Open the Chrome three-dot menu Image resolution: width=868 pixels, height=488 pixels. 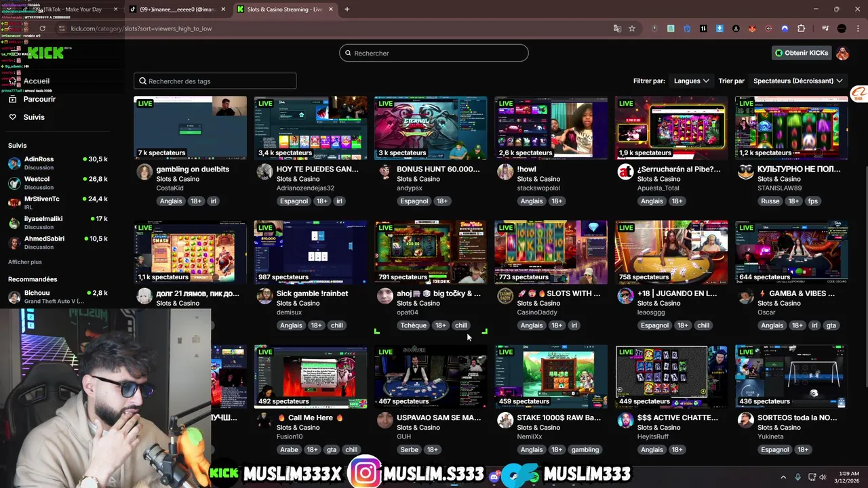click(x=857, y=28)
